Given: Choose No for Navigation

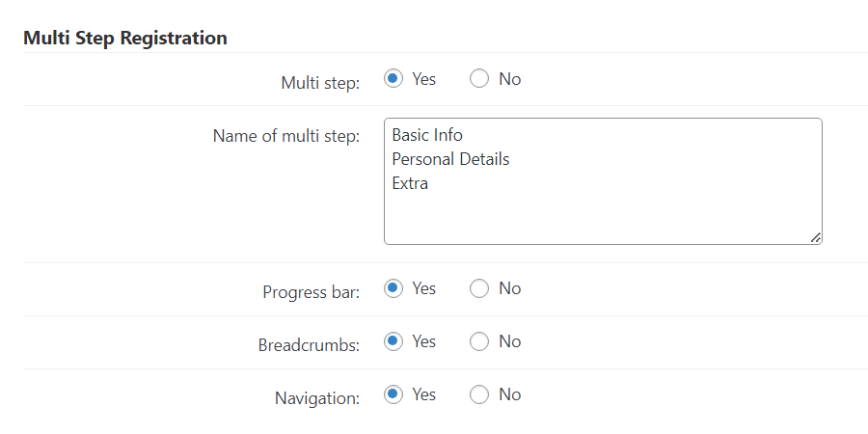Looking at the screenshot, I should pyautogui.click(x=479, y=394).
